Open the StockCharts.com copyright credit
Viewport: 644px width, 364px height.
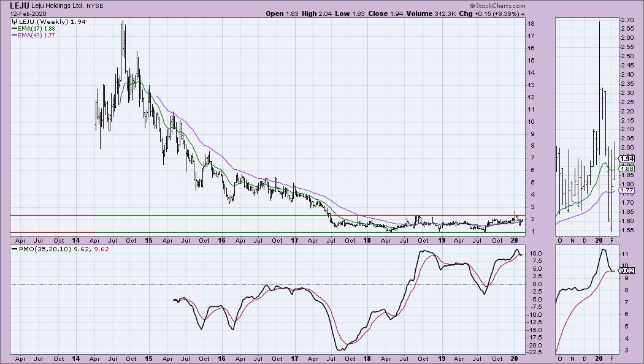point(497,6)
